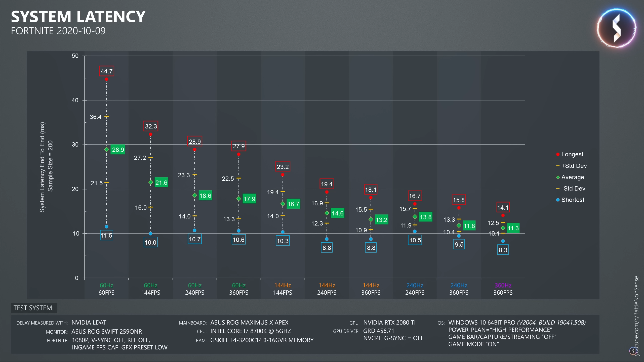Screen dimensions: 644x362
Task: Select the ASUS ROG SWIFT 259QNR text
Action: (x=107, y=332)
